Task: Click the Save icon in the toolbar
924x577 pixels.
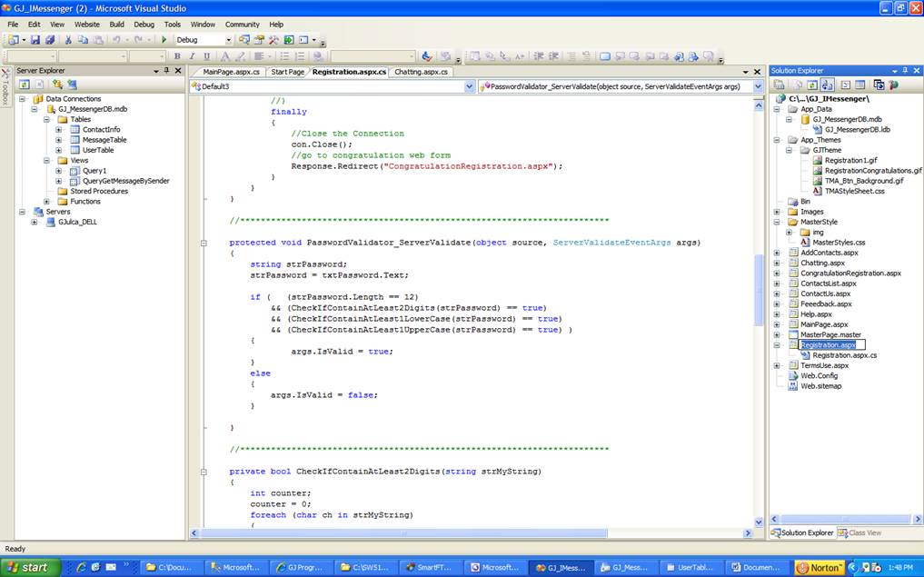Action: [x=35, y=40]
